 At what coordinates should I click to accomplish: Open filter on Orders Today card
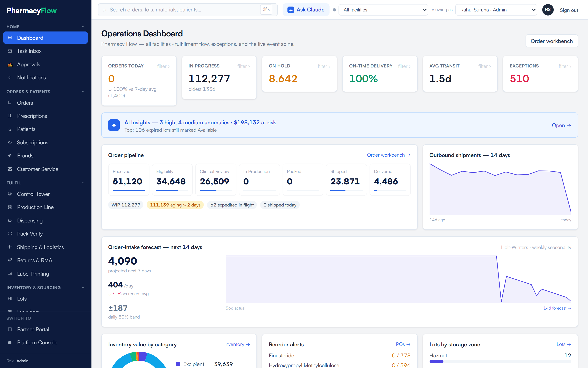coord(163,66)
